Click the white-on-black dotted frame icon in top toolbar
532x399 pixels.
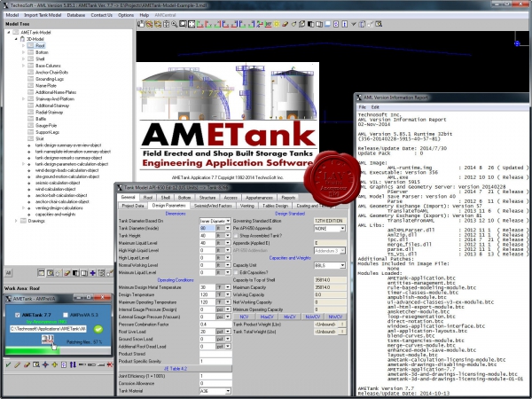coord(192,24)
